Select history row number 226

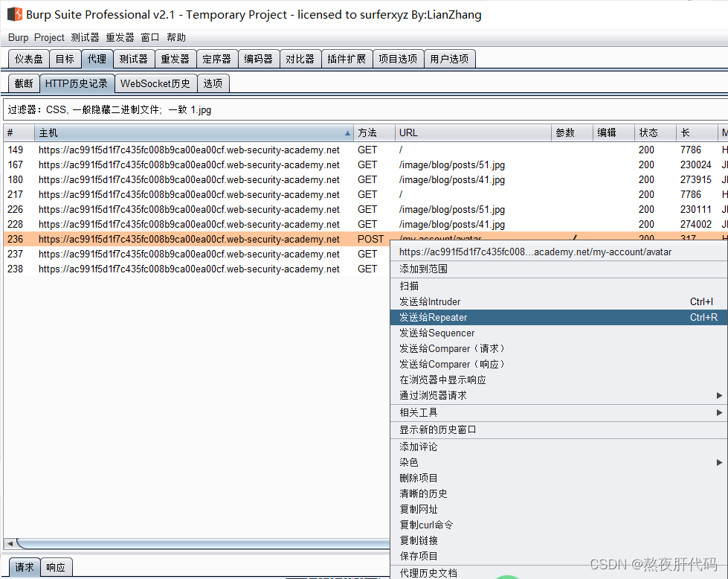click(366, 209)
